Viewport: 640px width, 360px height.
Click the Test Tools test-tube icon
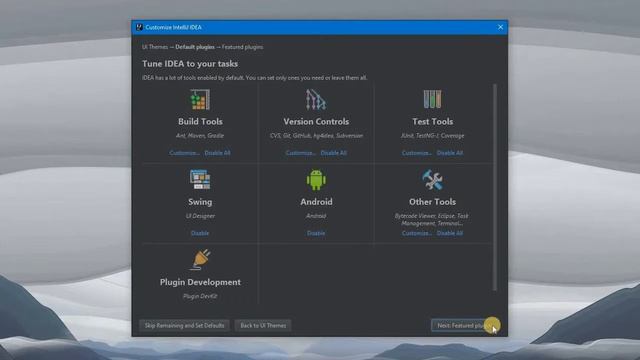432,99
